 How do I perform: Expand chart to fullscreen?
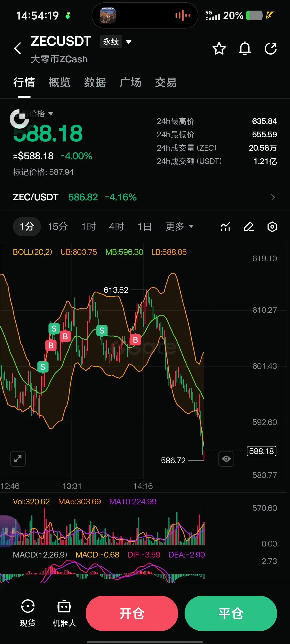tap(18, 458)
